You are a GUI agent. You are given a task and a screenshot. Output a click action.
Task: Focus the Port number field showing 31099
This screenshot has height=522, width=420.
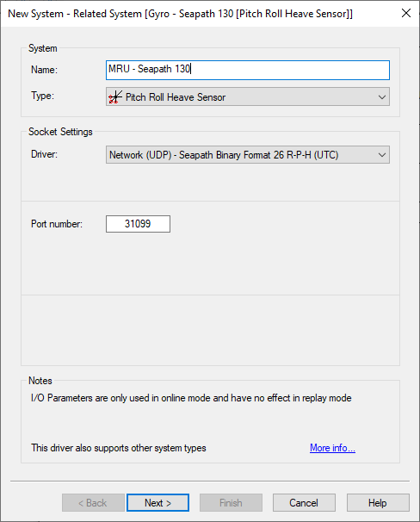click(138, 224)
